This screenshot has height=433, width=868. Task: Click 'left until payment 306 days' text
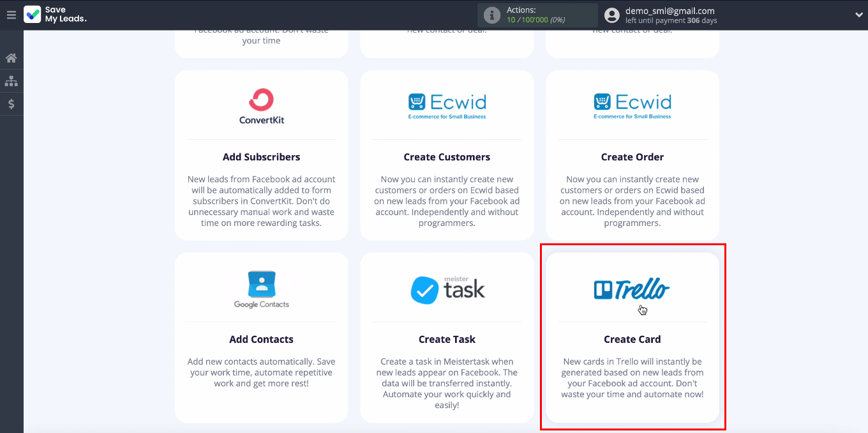pyautogui.click(x=671, y=21)
